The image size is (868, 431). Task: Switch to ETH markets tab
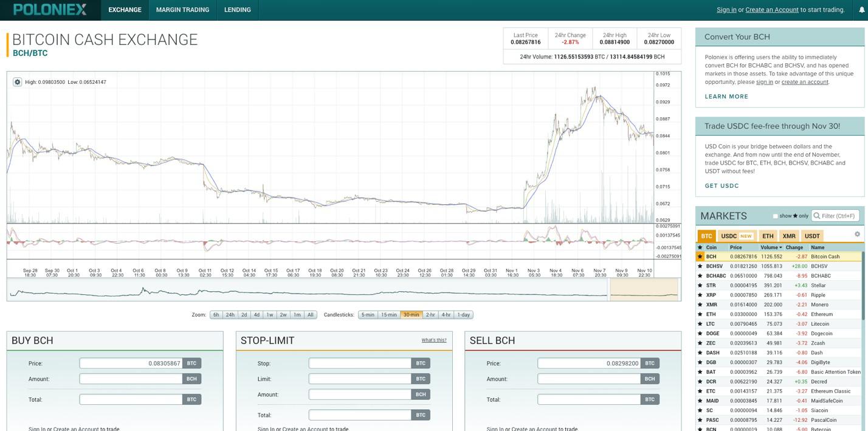768,236
